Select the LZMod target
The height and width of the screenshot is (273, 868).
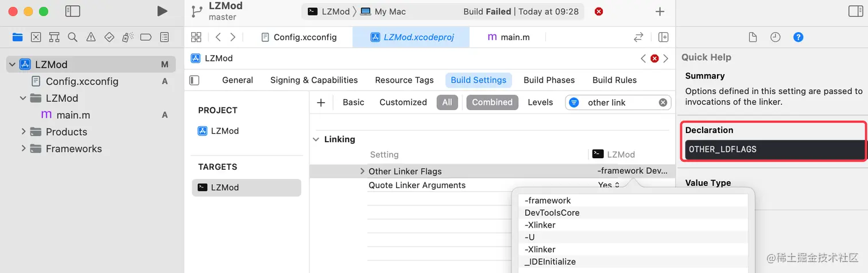pos(224,188)
